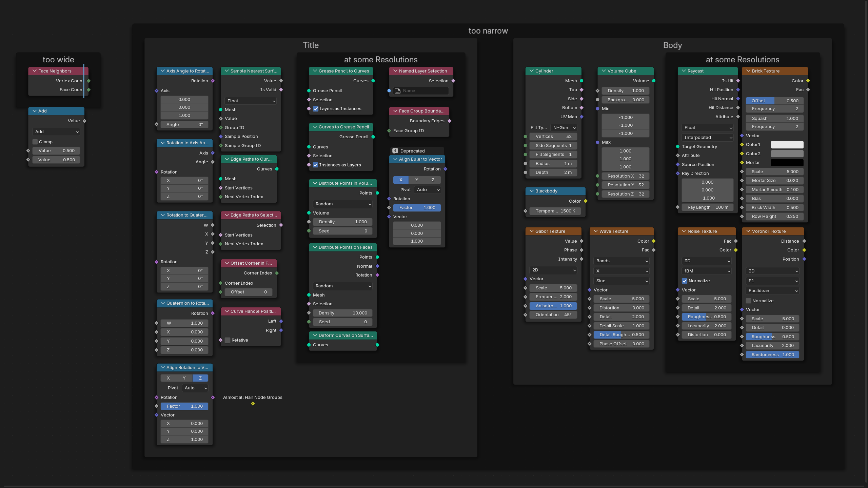Click Target Geometry input socket in Raycast
The width and height of the screenshot is (868, 488).
click(678, 147)
